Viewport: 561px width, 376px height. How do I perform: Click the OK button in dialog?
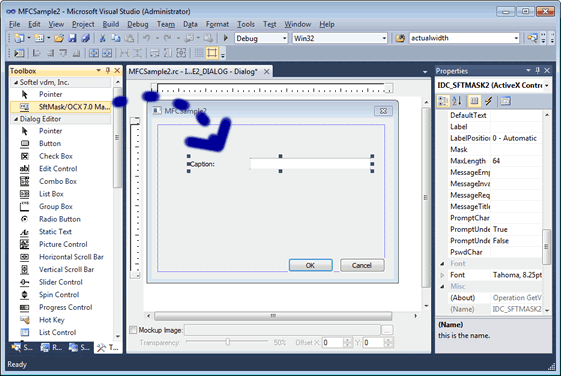pos(311,265)
